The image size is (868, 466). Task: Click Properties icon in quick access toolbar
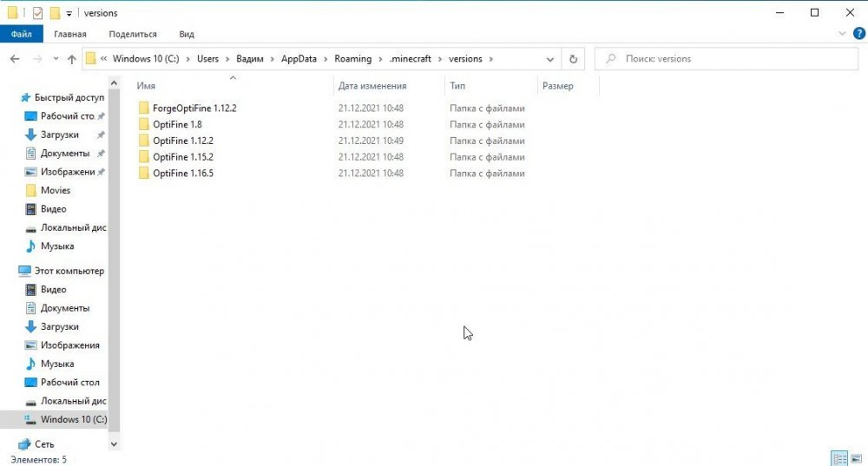coord(37,13)
